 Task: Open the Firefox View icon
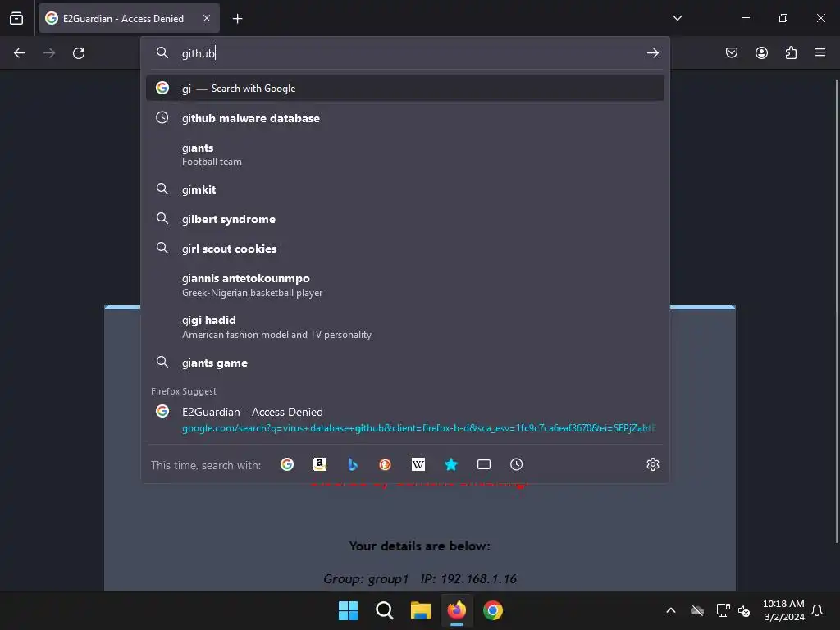(16, 18)
